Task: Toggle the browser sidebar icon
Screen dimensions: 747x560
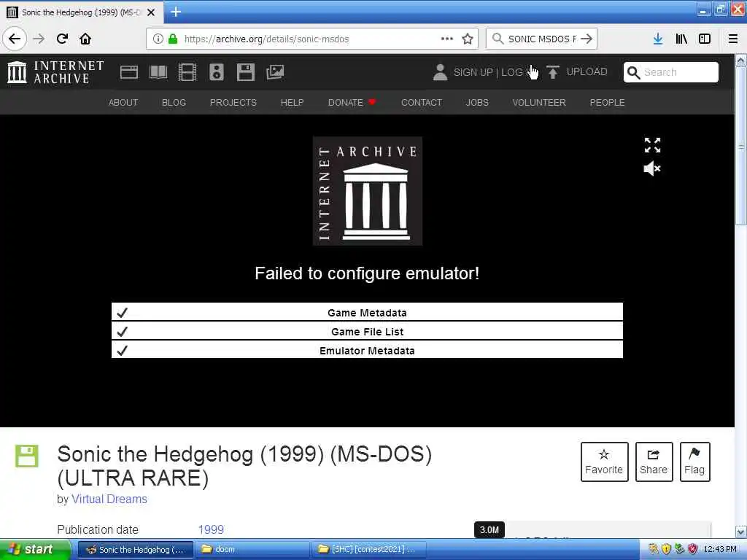Action: coord(705,39)
